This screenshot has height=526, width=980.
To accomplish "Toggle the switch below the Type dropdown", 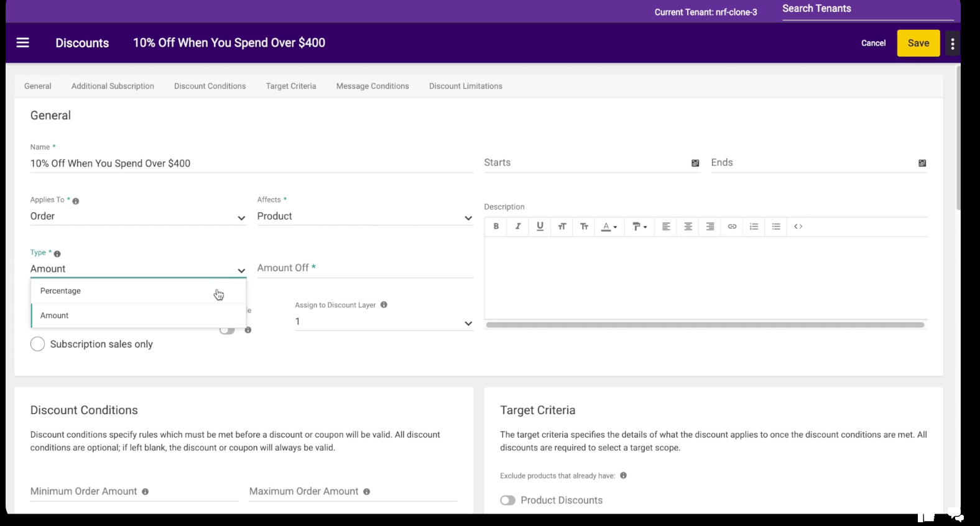I will [x=228, y=330].
